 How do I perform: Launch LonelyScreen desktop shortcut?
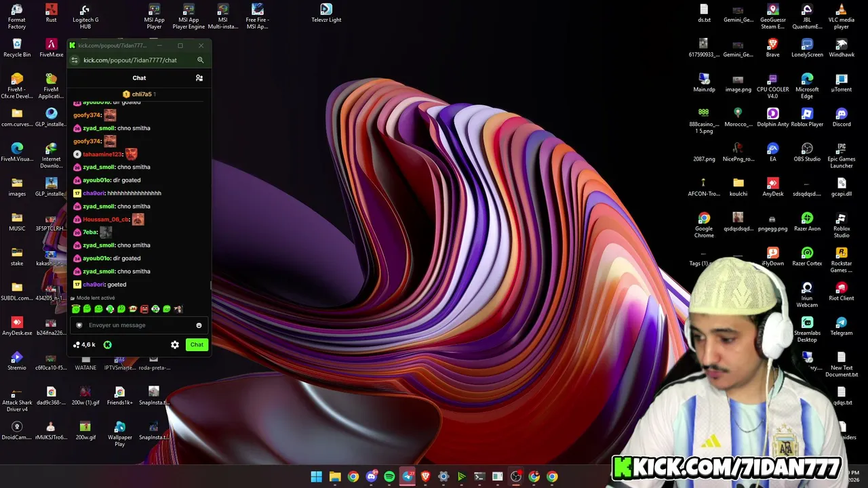point(807,47)
